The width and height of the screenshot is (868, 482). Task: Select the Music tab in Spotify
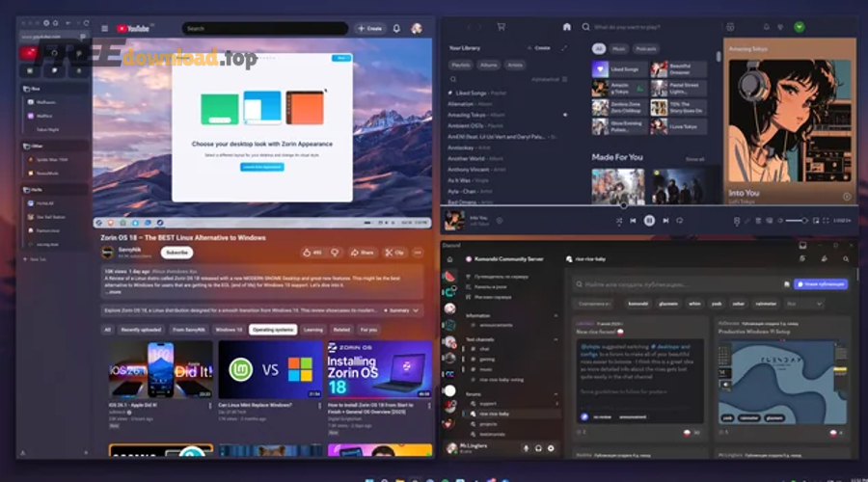pyautogui.click(x=620, y=48)
